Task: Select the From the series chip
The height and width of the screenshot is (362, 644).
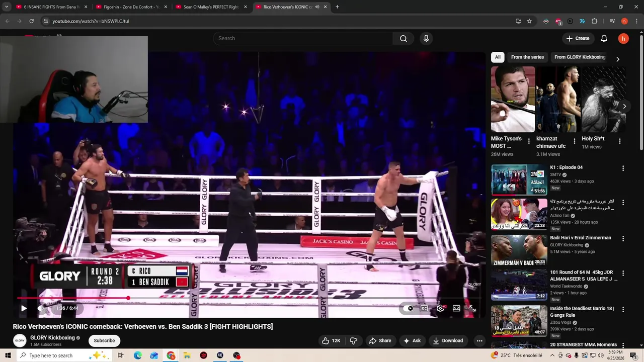Action: pyautogui.click(x=527, y=57)
